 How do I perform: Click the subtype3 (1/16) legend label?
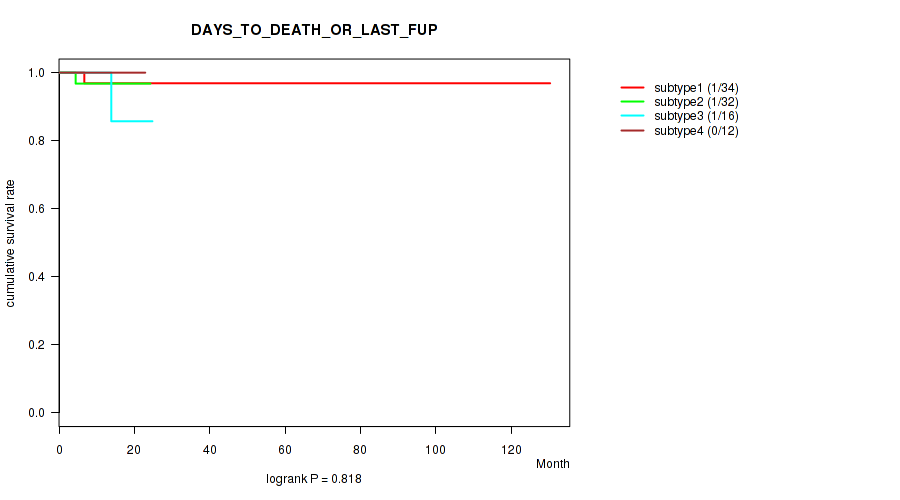[696, 117]
